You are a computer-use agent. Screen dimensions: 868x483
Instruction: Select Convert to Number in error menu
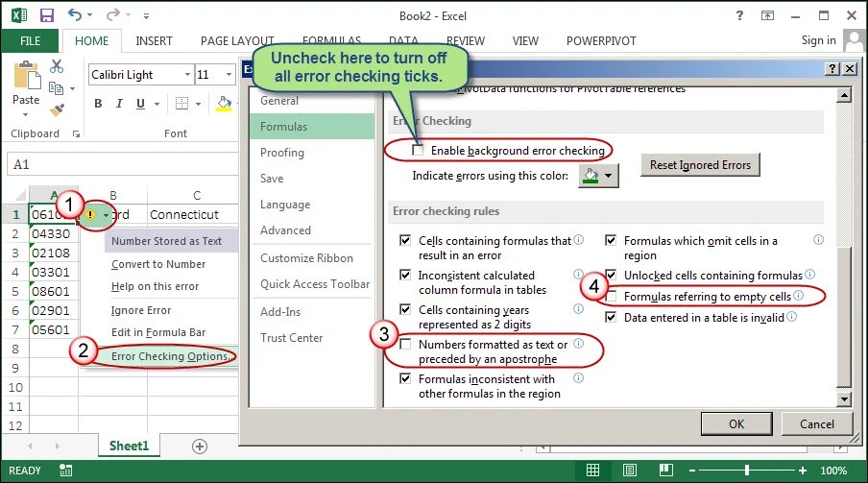pyautogui.click(x=158, y=264)
